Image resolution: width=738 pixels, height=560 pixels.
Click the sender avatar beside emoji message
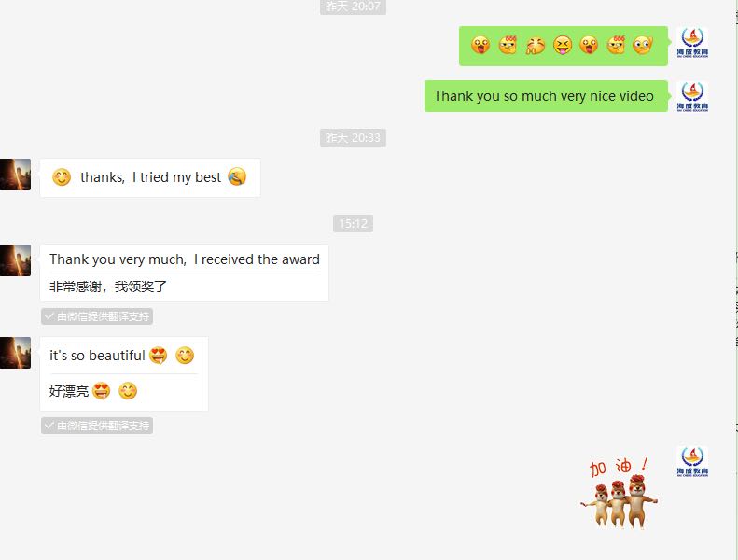coord(692,43)
